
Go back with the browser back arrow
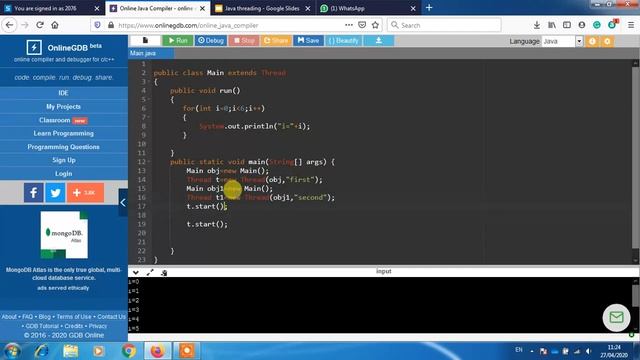point(9,25)
